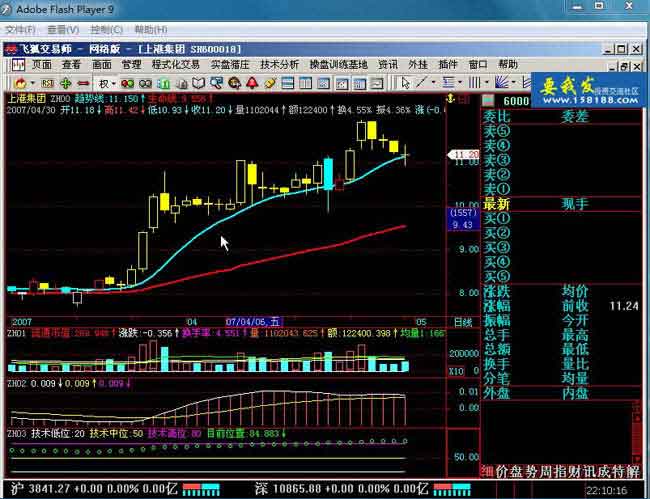Click the red home arrow toolbar icon
The width and height of the screenshot is (650, 499).
(x=19, y=83)
